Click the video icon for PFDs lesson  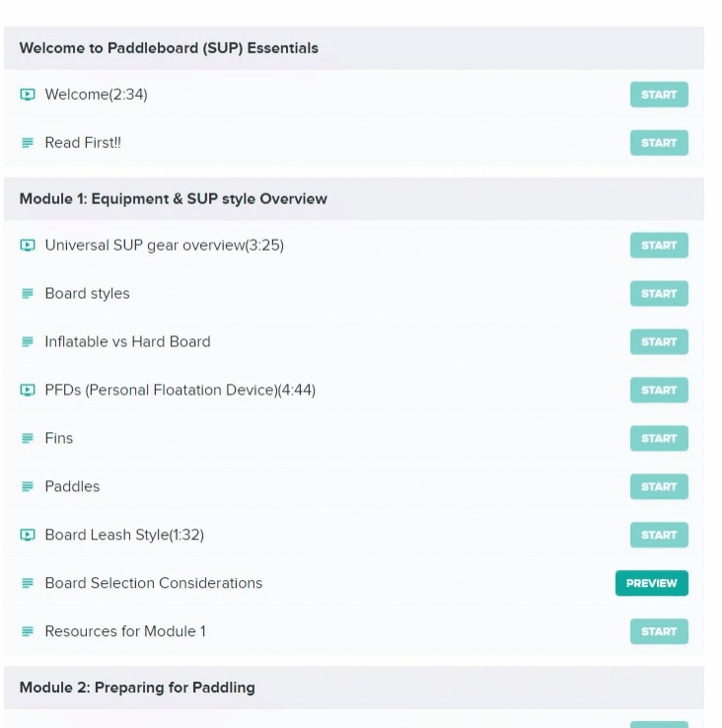pyautogui.click(x=28, y=390)
